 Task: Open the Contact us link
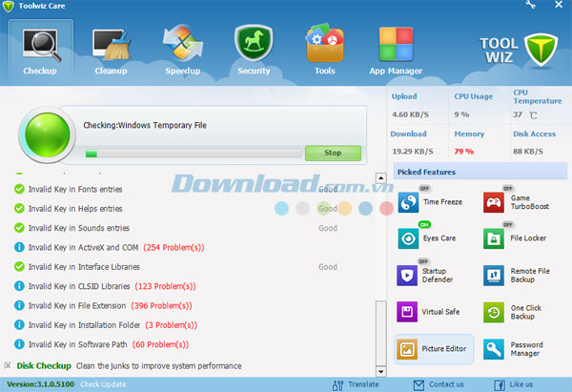[x=446, y=384]
